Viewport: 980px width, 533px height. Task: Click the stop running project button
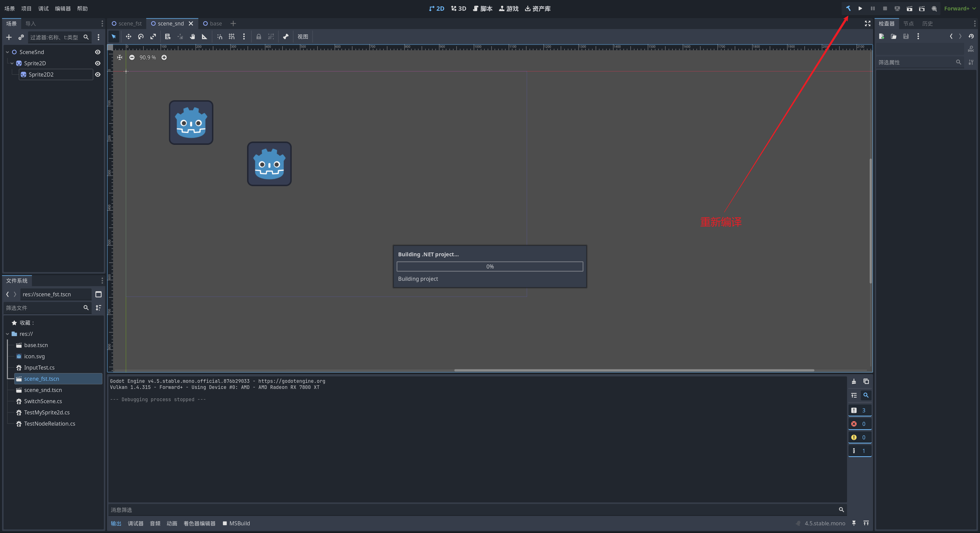click(885, 8)
